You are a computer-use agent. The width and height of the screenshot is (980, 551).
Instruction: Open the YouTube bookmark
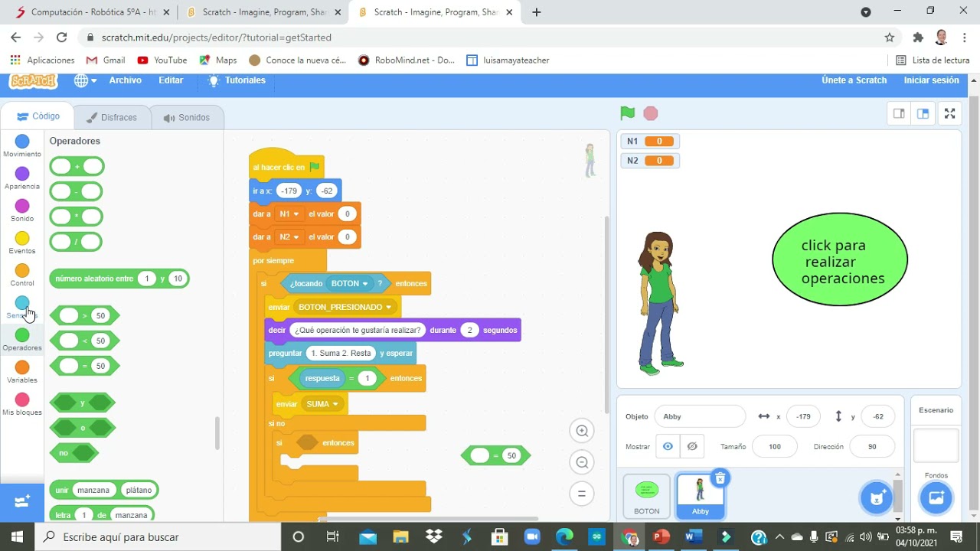pos(162,60)
